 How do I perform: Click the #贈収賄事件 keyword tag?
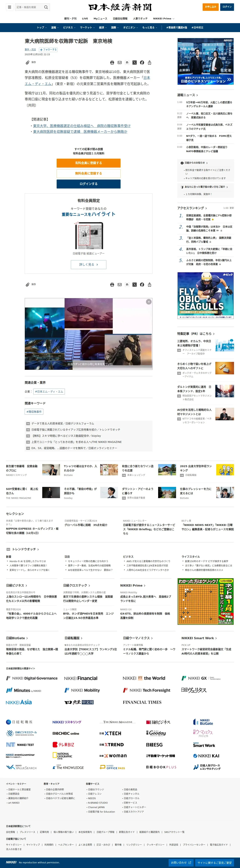[34, 412]
